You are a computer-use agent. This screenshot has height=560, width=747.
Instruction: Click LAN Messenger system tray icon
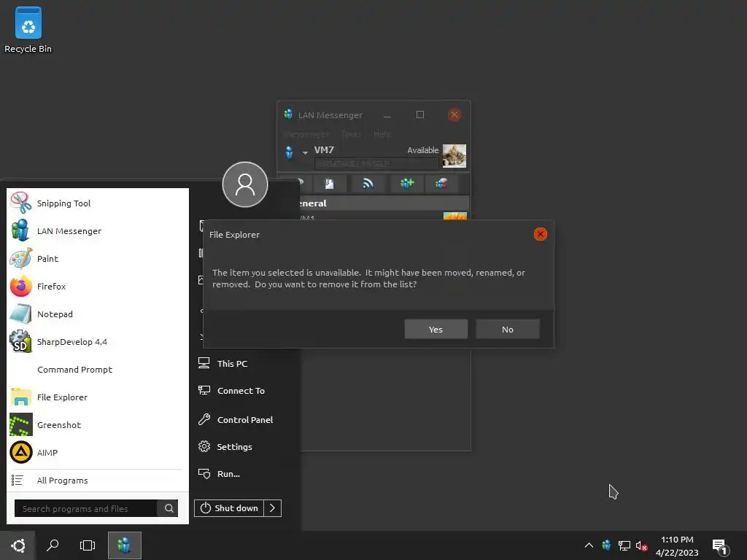pos(606,545)
